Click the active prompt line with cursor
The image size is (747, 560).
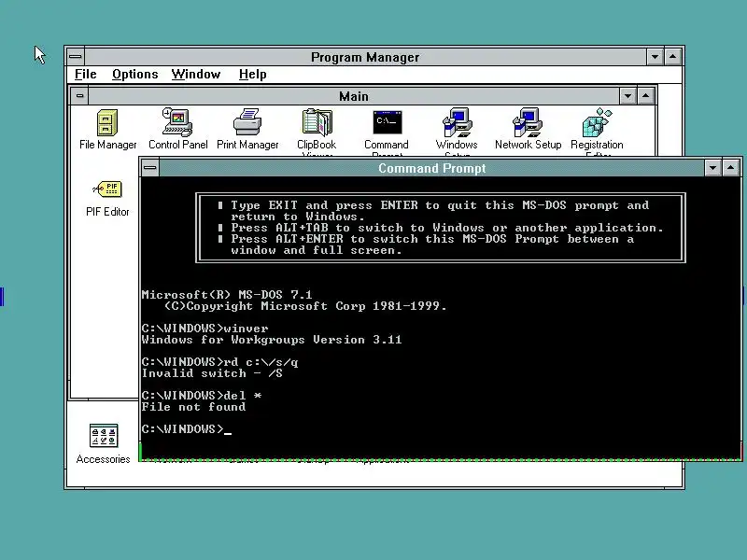186,429
